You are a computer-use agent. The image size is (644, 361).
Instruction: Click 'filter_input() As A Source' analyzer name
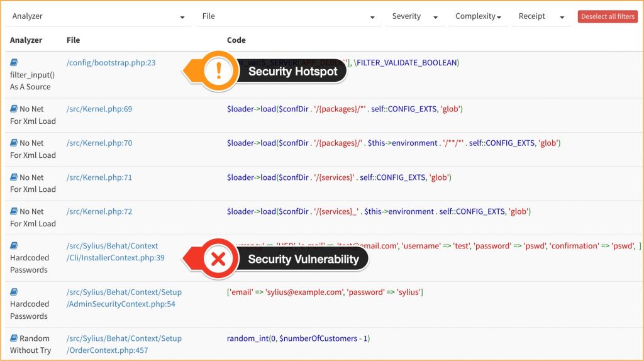[33, 81]
